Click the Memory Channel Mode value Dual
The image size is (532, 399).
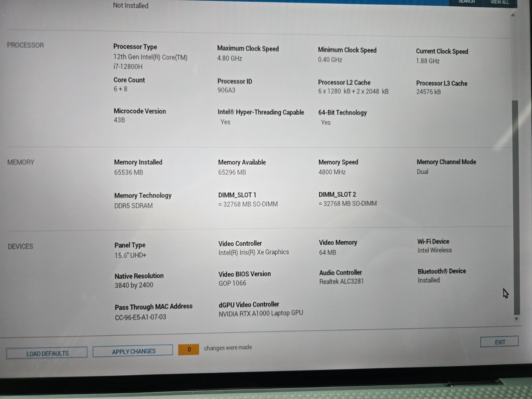[x=422, y=172]
